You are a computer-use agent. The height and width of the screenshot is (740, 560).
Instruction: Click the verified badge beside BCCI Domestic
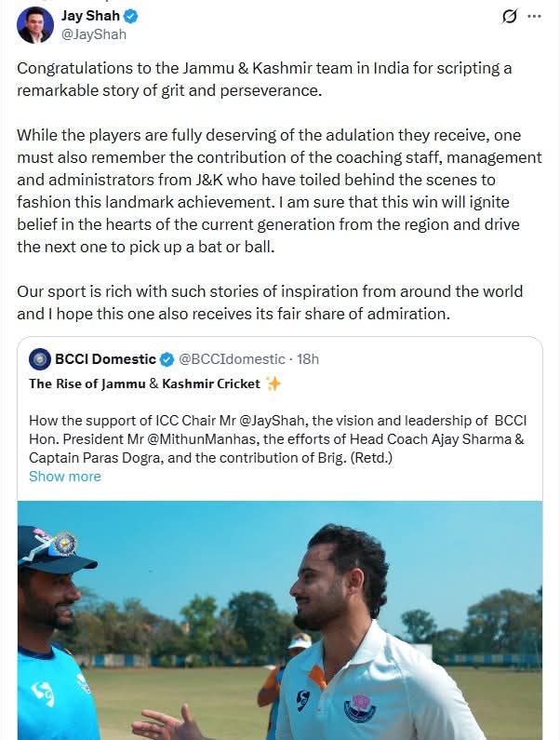[167, 359]
